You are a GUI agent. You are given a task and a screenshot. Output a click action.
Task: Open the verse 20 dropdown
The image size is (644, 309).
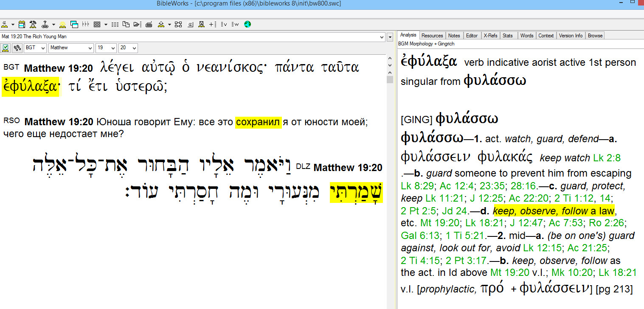coord(128,48)
